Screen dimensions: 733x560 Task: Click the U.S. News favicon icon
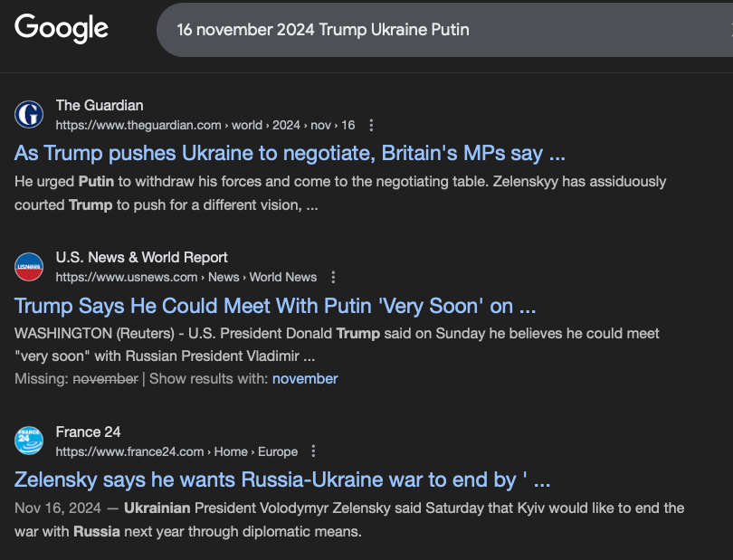coord(29,267)
